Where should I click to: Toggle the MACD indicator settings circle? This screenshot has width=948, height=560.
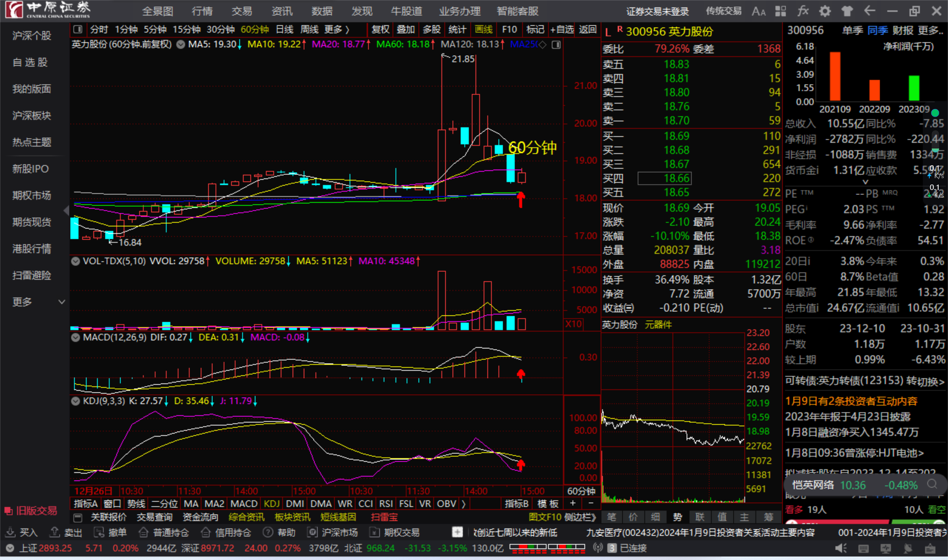tap(76, 337)
